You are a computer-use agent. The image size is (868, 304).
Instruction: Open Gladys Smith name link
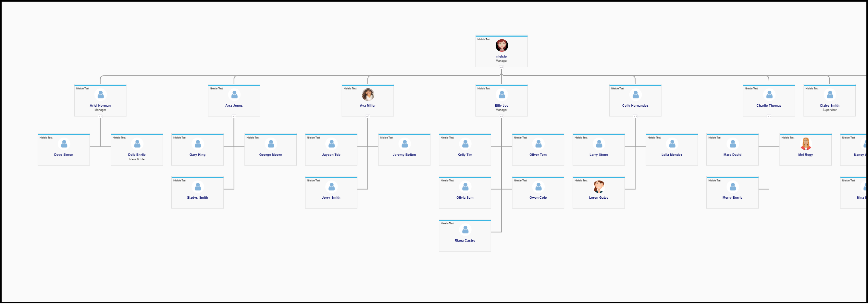pyautogui.click(x=197, y=198)
